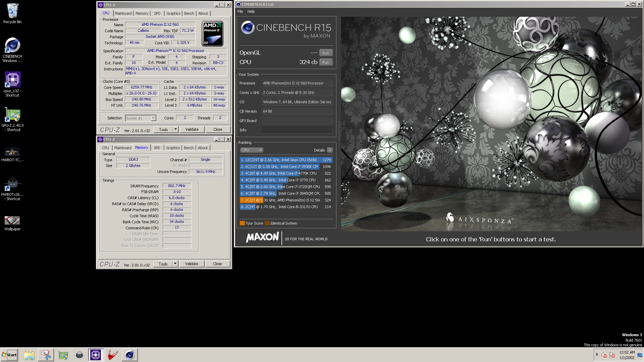The height and width of the screenshot is (362, 644).
Task: Click Validate in lower CPU-Z window
Action: click(192, 264)
